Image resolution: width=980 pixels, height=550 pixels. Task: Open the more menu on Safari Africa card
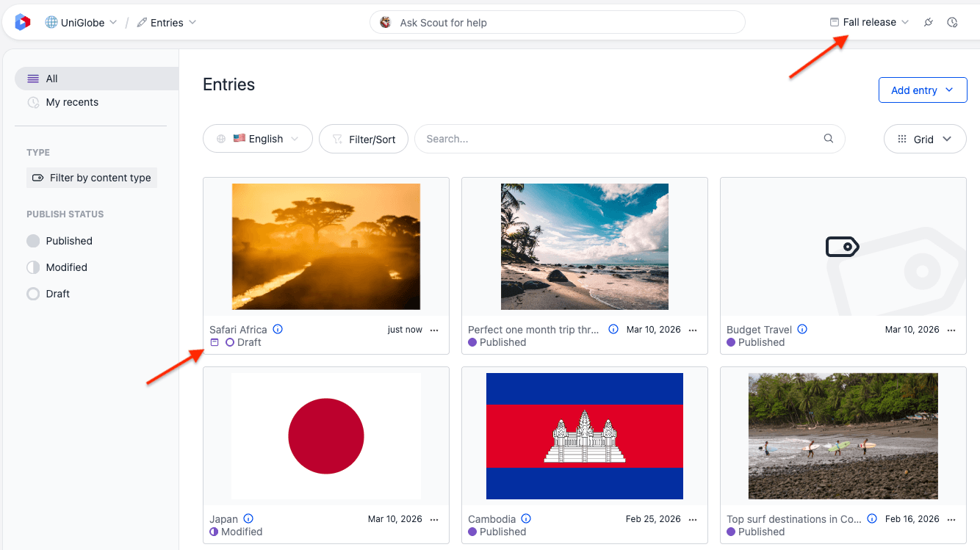pos(434,330)
